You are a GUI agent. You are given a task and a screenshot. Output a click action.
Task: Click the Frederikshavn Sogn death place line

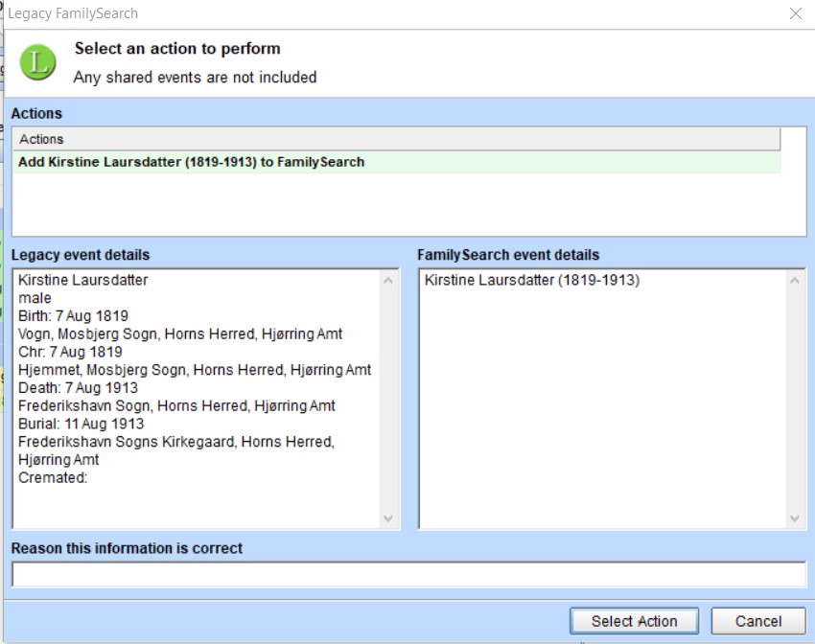click(x=176, y=405)
